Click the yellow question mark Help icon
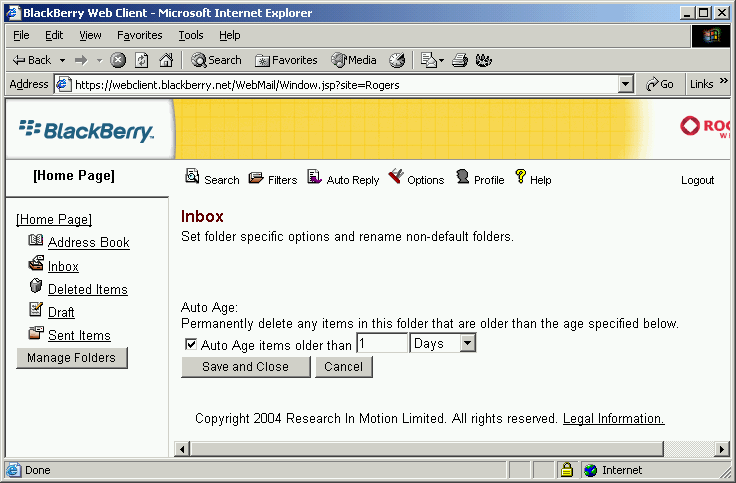 click(x=520, y=176)
